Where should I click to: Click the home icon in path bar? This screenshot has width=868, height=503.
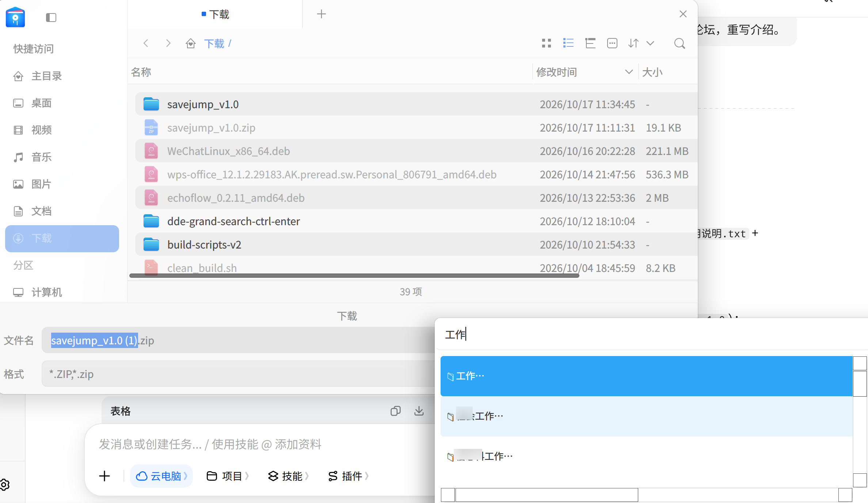tap(190, 44)
